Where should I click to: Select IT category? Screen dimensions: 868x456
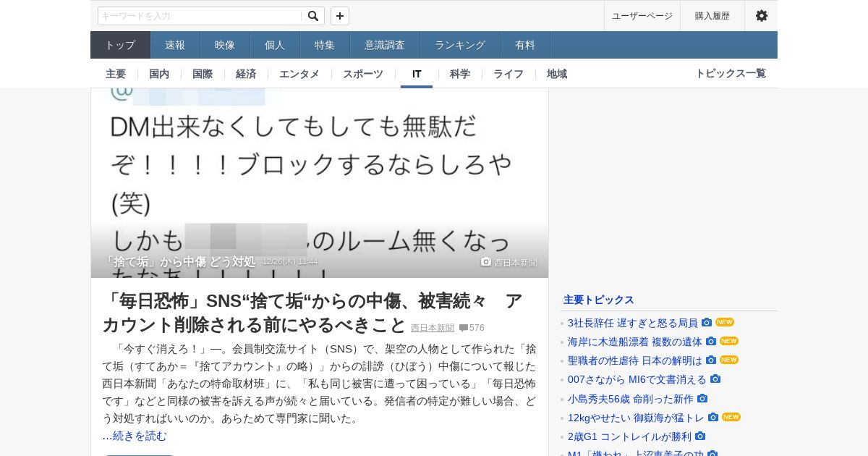[417, 74]
